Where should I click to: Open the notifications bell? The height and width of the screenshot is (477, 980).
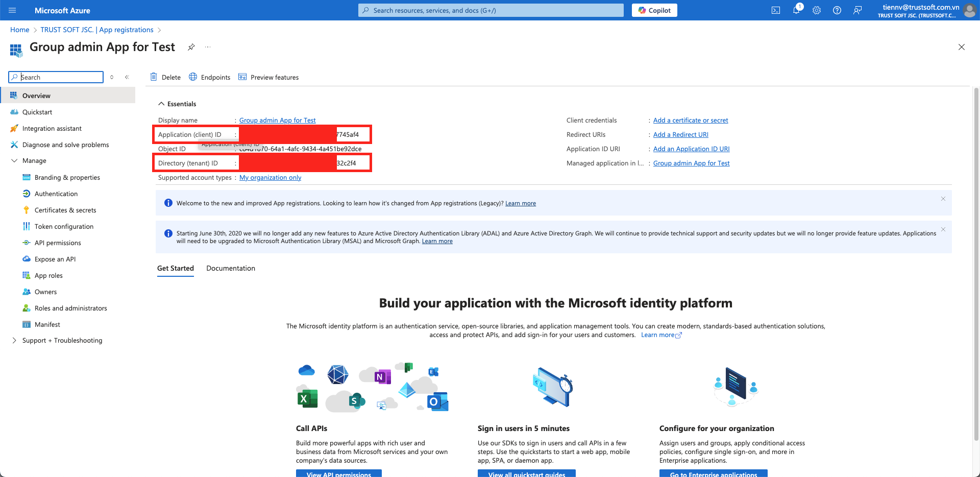click(796, 10)
